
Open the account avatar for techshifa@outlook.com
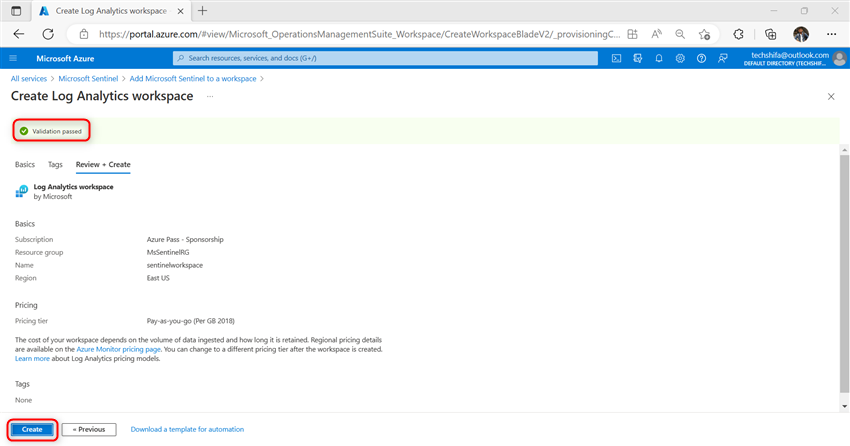point(839,58)
